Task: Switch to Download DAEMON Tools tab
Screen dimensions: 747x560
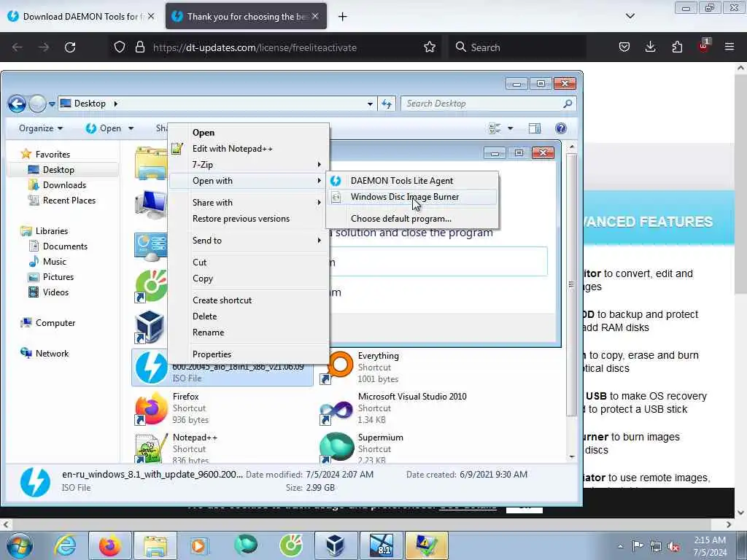Action: [81, 16]
